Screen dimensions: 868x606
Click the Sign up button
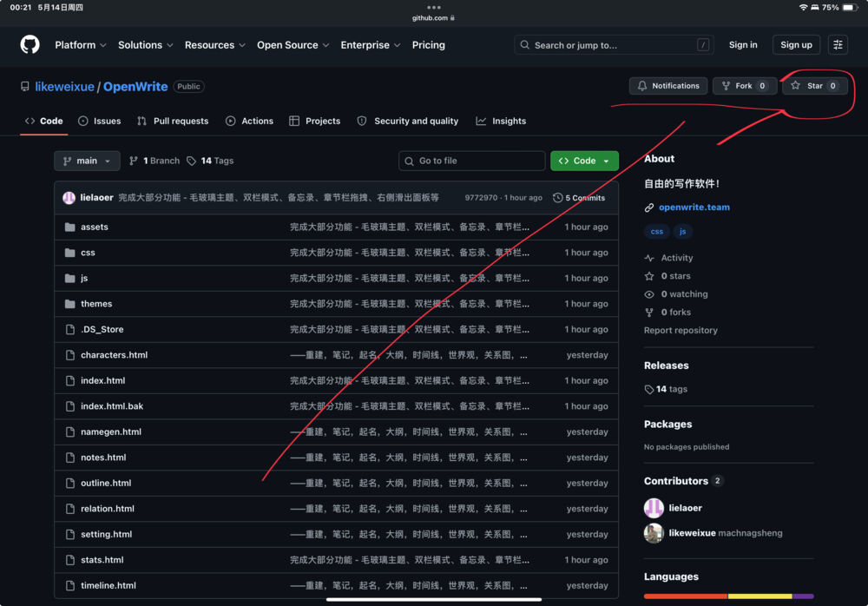(x=796, y=45)
